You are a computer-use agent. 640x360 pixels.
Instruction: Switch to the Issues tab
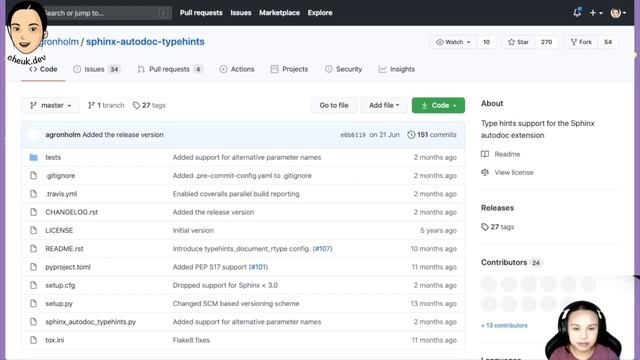(x=96, y=69)
